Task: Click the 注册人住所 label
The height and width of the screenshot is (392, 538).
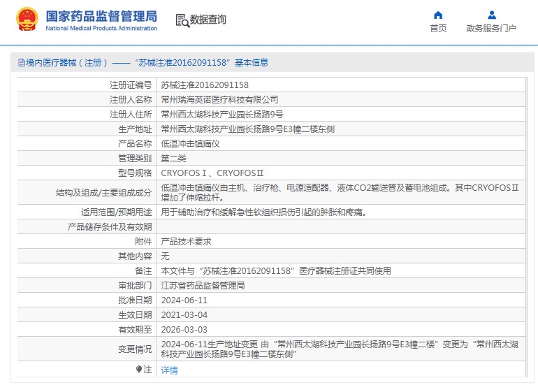Action: coord(131,115)
